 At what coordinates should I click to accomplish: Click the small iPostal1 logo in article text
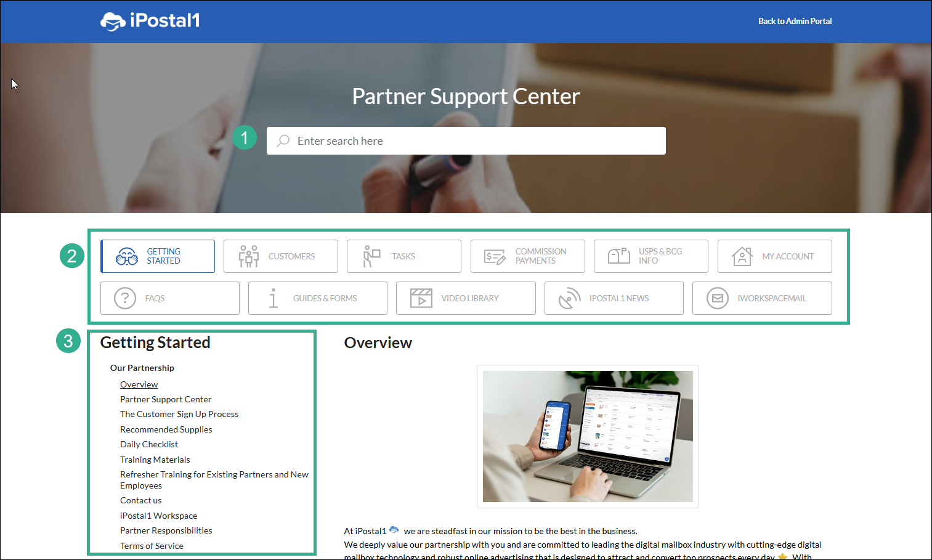coord(394,530)
